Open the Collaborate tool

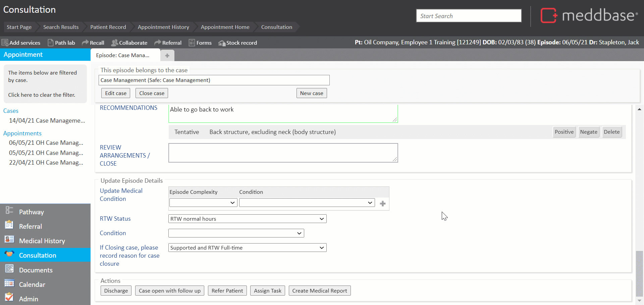[x=129, y=43]
